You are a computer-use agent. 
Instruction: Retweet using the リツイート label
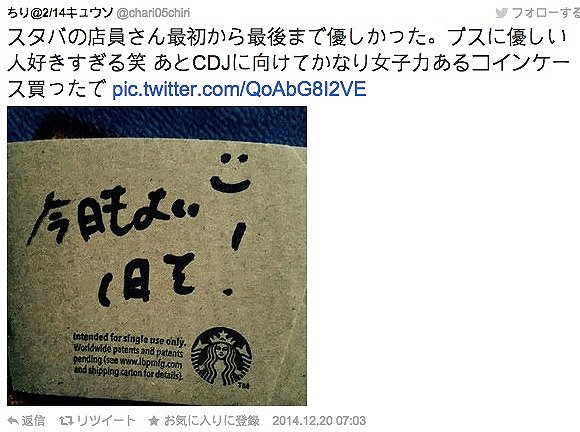click(106, 421)
